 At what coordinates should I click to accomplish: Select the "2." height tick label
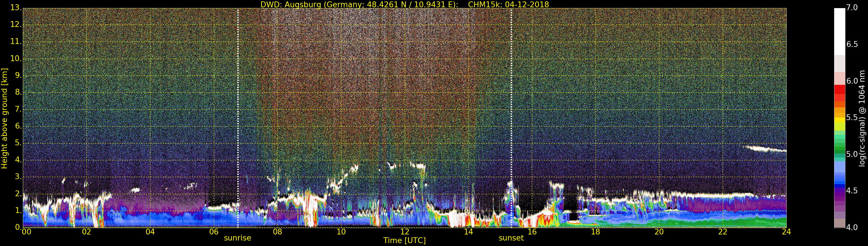[18, 193]
